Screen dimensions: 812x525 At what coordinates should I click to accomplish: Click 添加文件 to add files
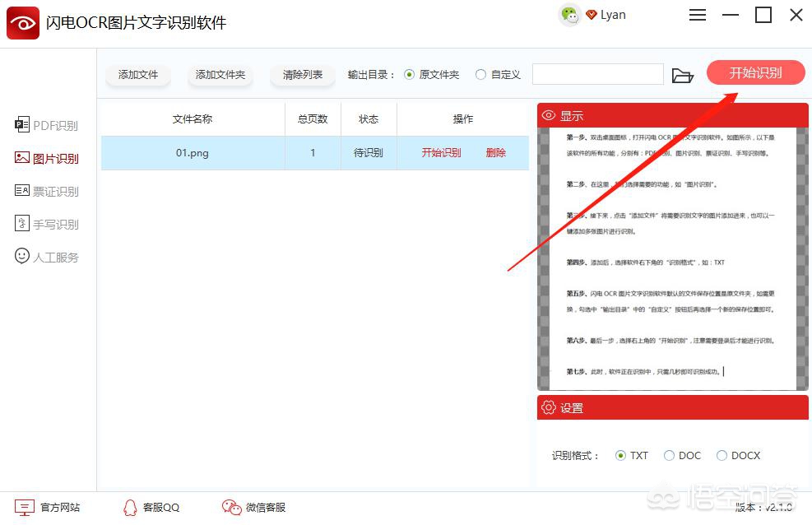click(x=137, y=74)
